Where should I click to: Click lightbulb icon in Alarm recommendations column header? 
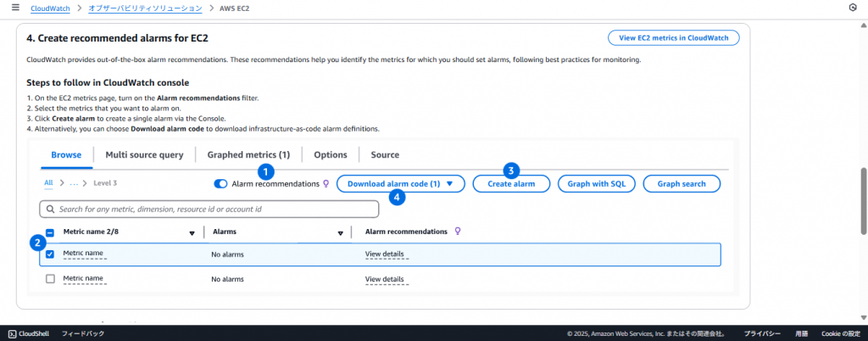pyautogui.click(x=458, y=232)
